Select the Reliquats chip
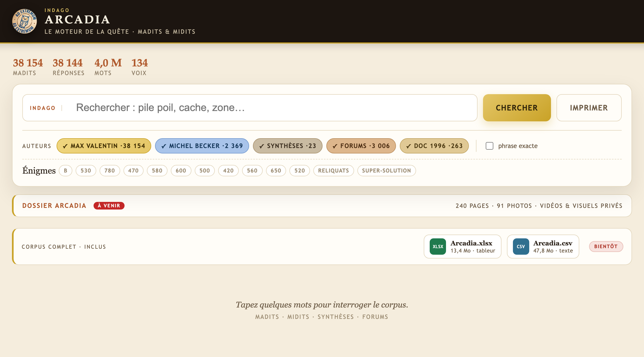Screen dimensions: 644x357 pos(334,171)
